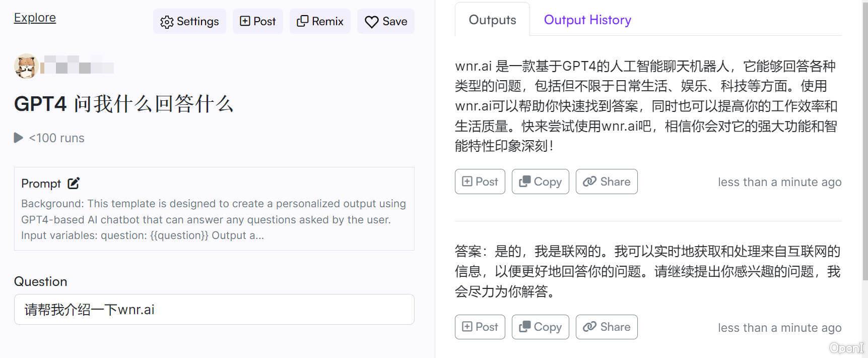Click the play icon next to <100 runs

[19, 138]
